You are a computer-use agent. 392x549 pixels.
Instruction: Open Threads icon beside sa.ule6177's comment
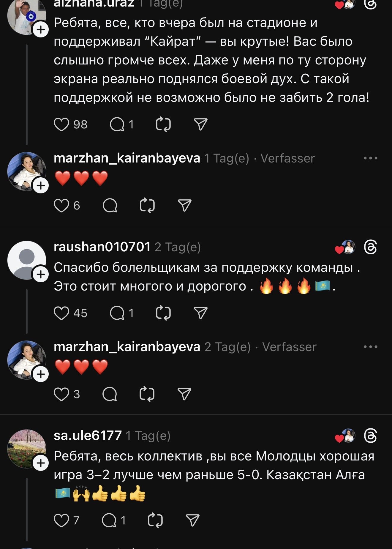pos(370,436)
